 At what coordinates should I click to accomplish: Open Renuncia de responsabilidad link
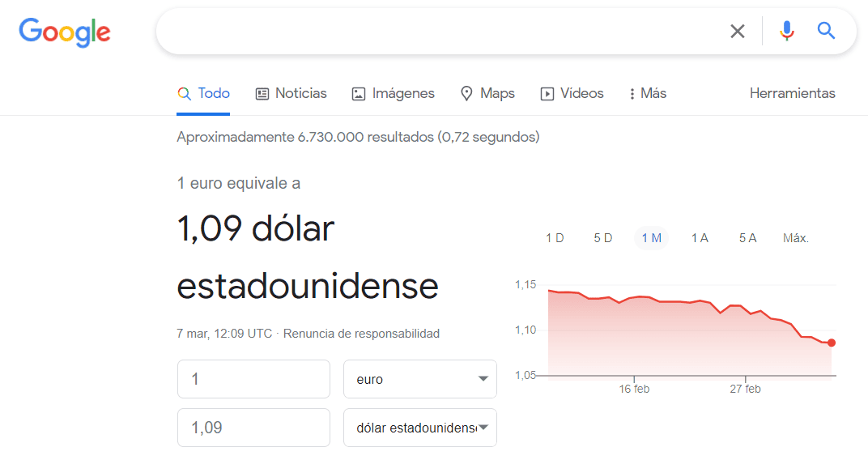pyautogui.click(x=361, y=334)
